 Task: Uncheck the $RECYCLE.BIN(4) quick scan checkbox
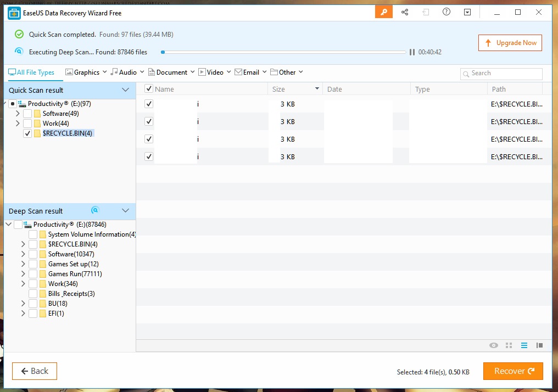tap(27, 133)
